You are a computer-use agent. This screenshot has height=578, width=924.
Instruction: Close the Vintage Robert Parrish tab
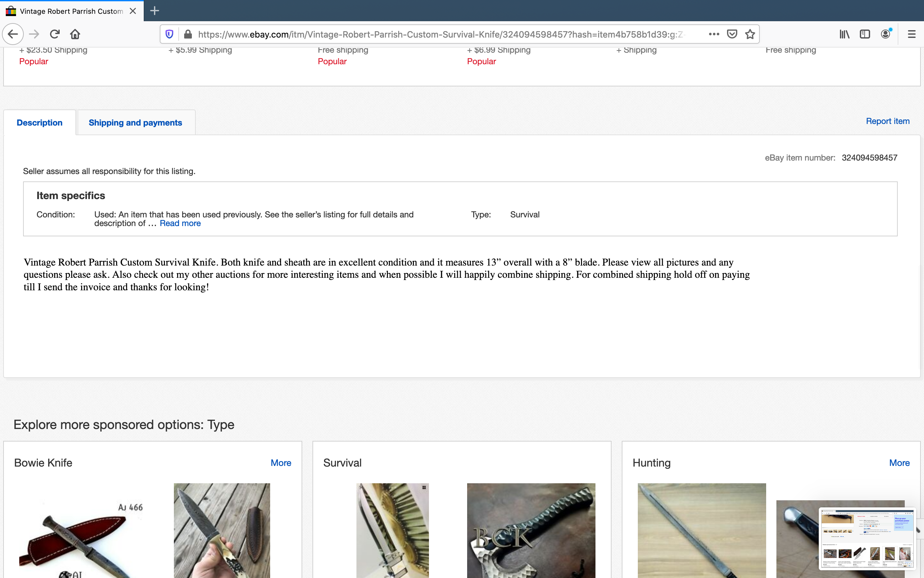tap(133, 11)
